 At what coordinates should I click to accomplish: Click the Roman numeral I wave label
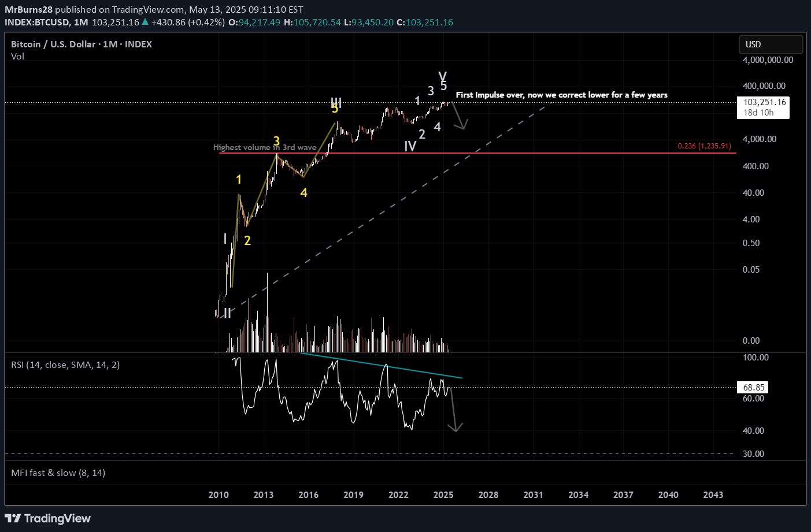tap(225, 239)
